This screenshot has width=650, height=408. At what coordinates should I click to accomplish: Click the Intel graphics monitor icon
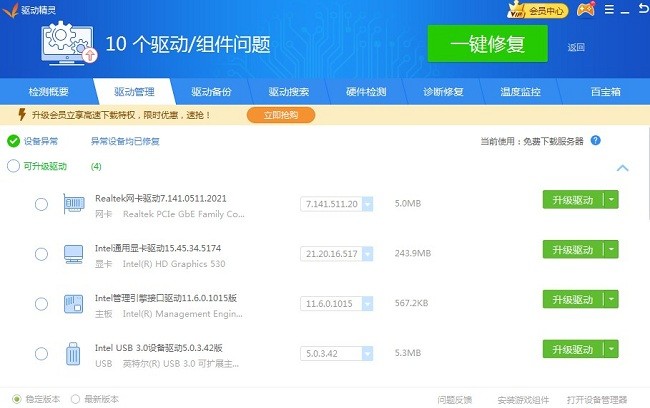74,254
